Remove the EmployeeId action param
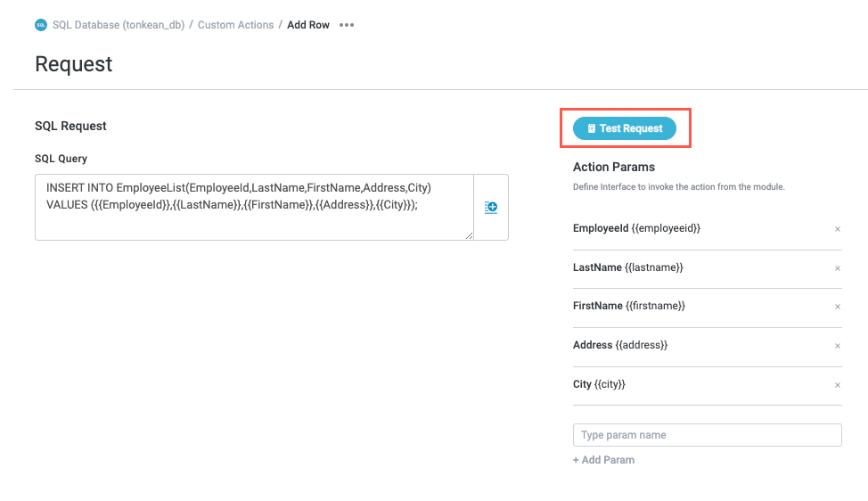868x501 pixels. [x=837, y=229]
